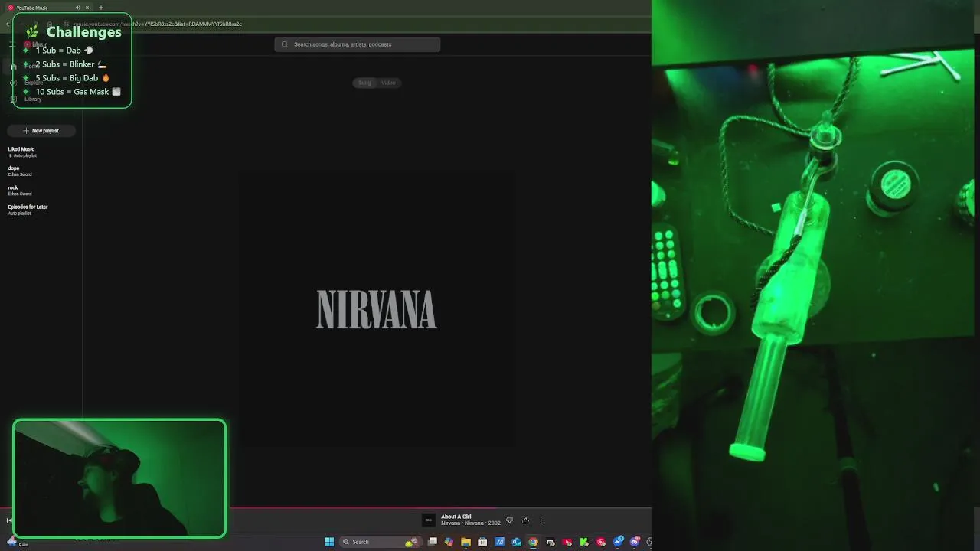Open Microsoft Store from the taskbar
The height and width of the screenshot is (551, 980).
point(482,542)
